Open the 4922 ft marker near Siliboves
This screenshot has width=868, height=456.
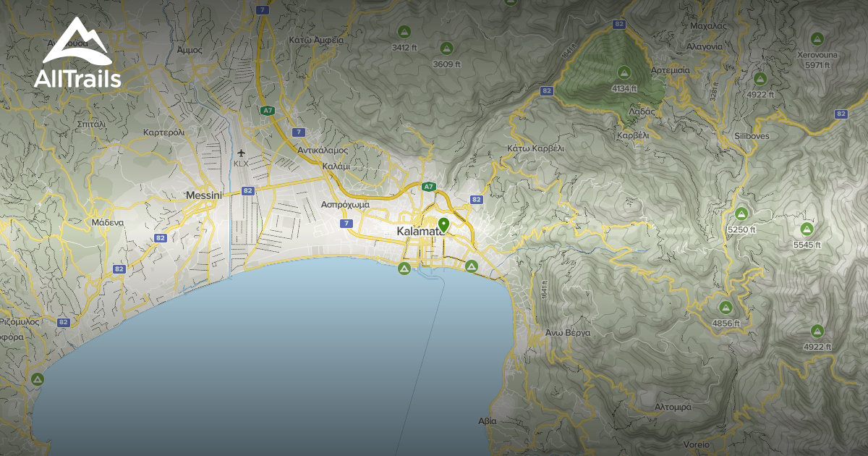point(759,80)
